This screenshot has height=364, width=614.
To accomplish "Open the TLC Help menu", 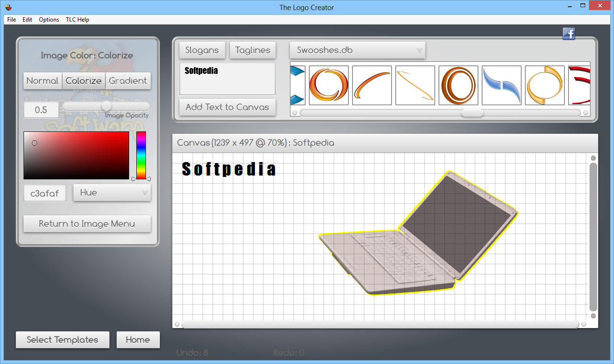I will click(77, 20).
